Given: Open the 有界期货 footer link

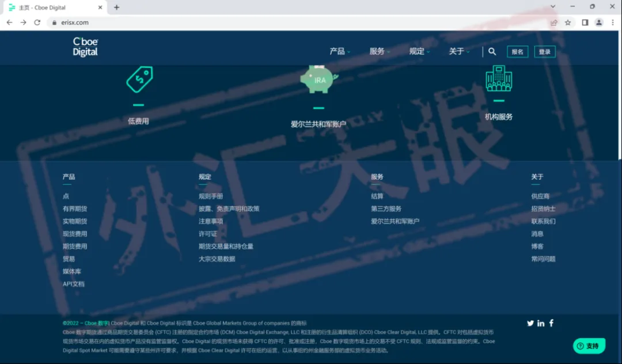Looking at the screenshot, I should click(x=74, y=208).
